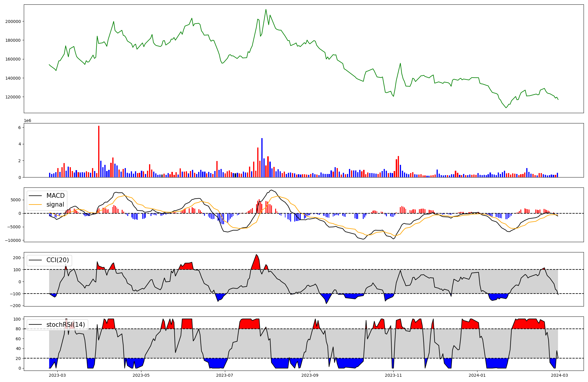Click the tallest red volume bar
This screenshot has height=382, width=588.
[x=99, y=151]
